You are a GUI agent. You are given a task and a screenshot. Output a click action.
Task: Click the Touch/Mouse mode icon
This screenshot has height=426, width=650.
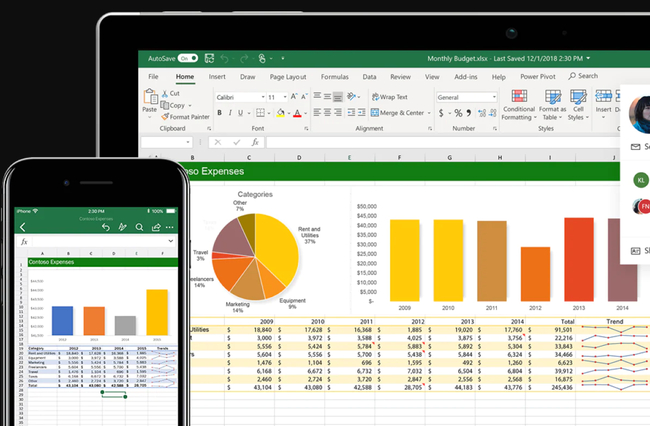pos(262,58)
